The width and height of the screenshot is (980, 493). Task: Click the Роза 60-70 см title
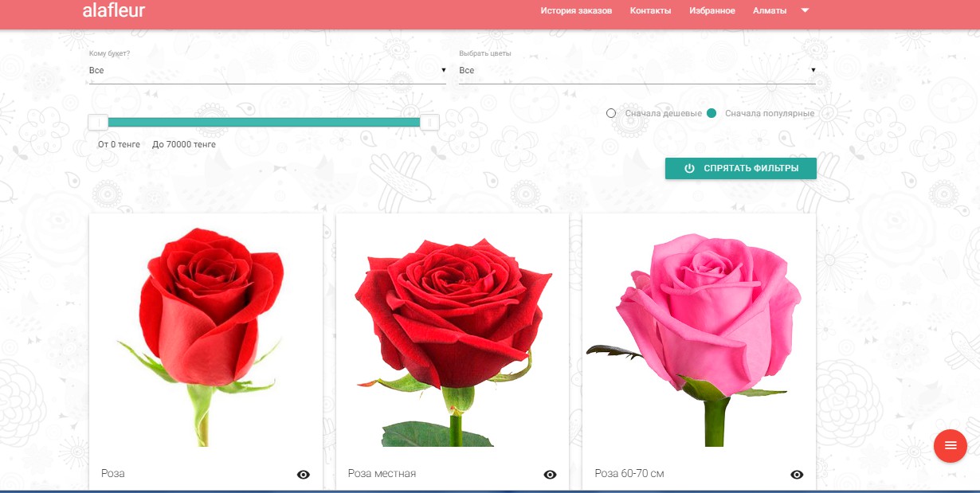tap(629, 474)
